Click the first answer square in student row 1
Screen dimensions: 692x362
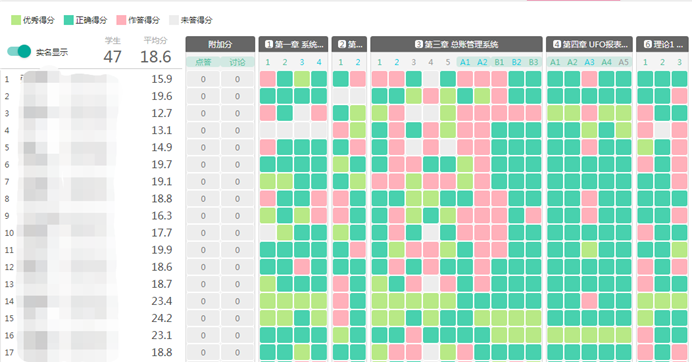click(267, 79)
